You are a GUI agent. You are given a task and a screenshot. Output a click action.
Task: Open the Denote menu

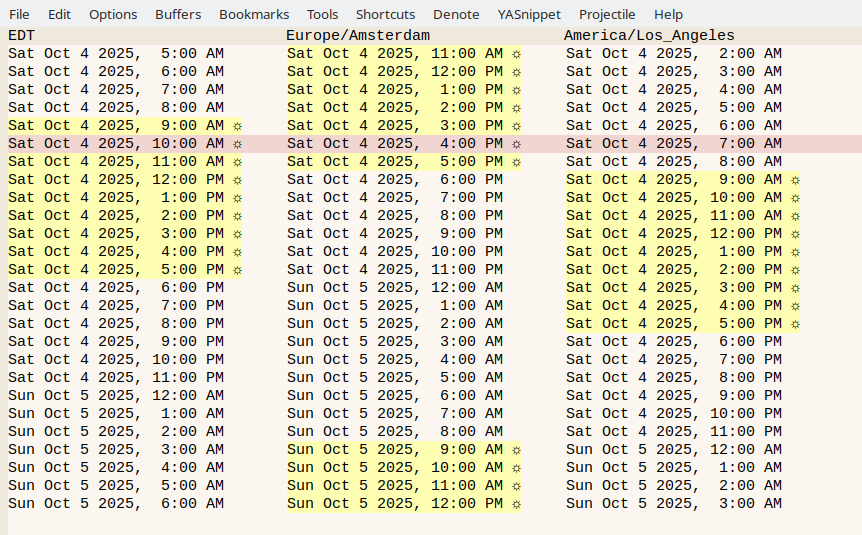pos(456,14)
